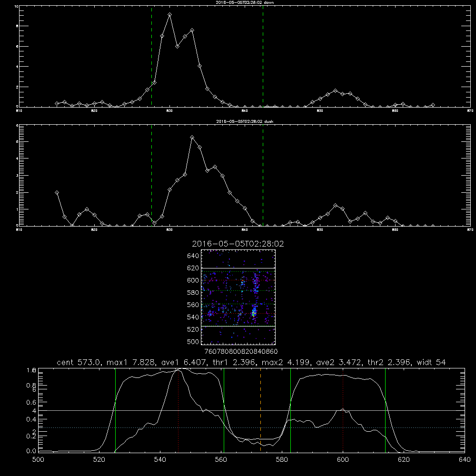Image resolution: width=476 pixels, height=476 pixels.
Task: Click heat map y-axis label '500'
Action: pyautogui.click(x=193, y=342)
